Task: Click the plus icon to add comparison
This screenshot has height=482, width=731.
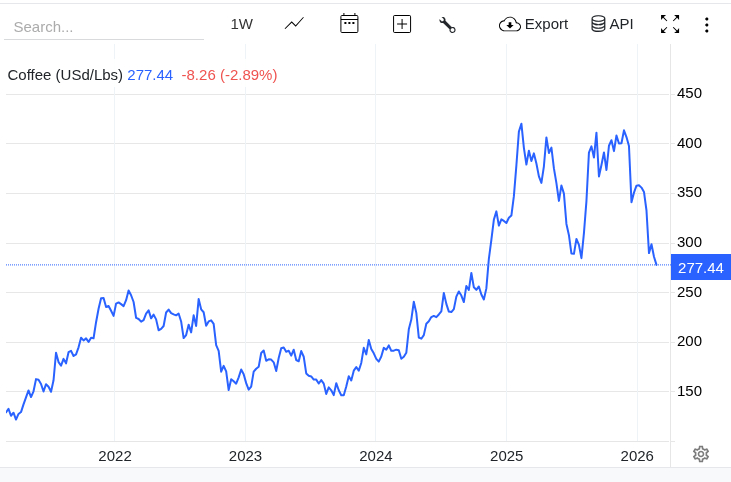Action: click(x=402, y=24)
